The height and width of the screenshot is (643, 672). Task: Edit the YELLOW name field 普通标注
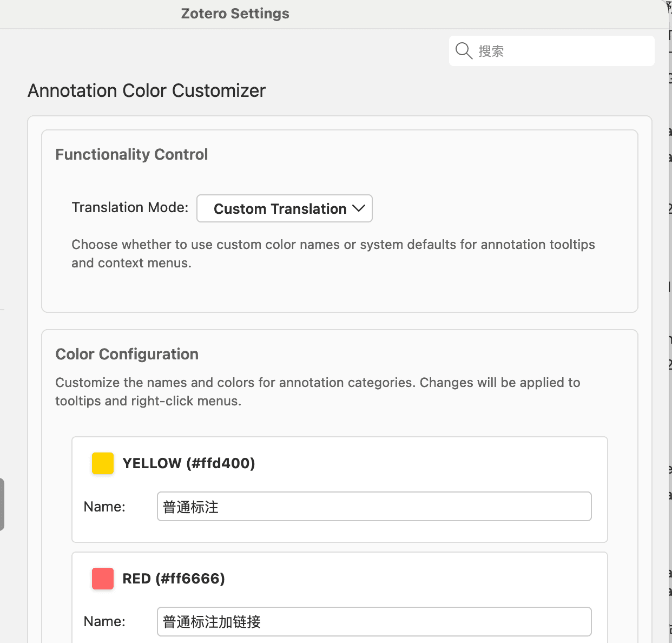click(374, 507)
